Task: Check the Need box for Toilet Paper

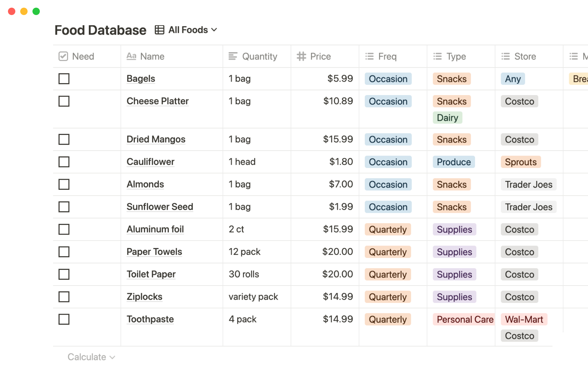Action: pos(64,274)
